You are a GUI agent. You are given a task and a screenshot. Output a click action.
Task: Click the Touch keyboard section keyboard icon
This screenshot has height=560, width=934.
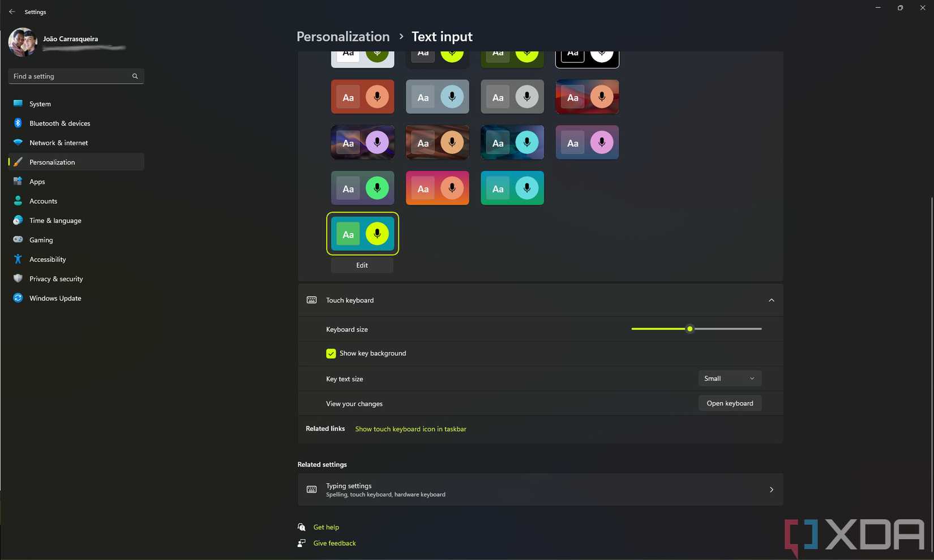(x=311, y=300)
